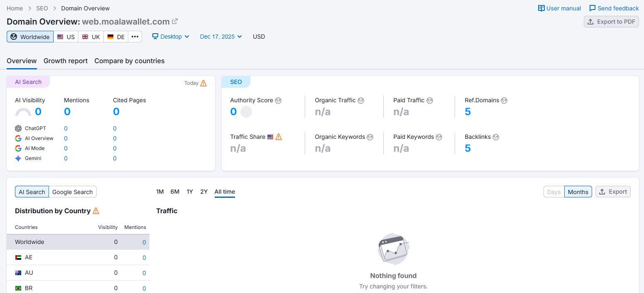The image size is (644, 293).
Task: Click the User manual book icon
Action: tap(541, 8)
